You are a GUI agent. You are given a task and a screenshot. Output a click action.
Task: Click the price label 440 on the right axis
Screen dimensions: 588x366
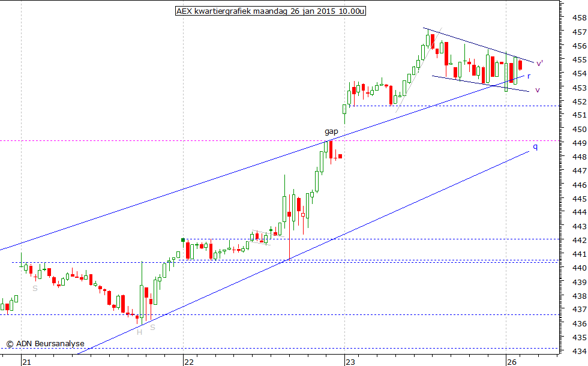point(580,268)
